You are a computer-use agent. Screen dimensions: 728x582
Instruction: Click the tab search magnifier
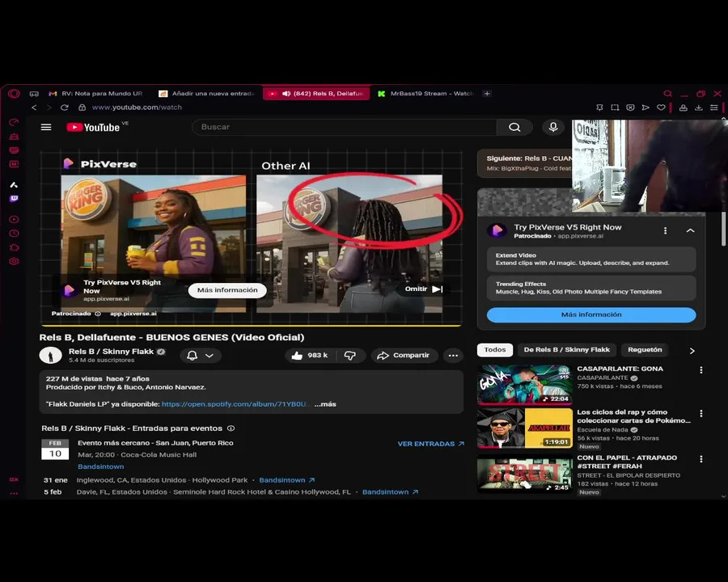tap(667, 93)
